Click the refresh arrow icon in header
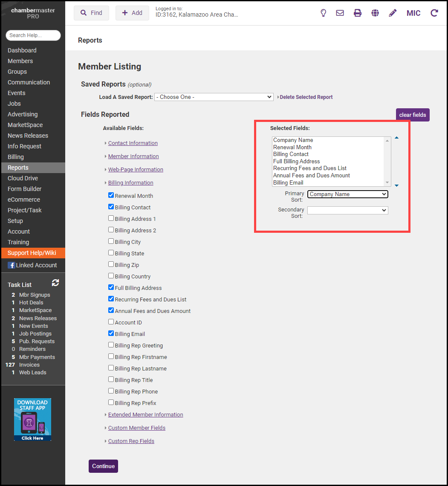448x486 pixels. coord(434,13)
